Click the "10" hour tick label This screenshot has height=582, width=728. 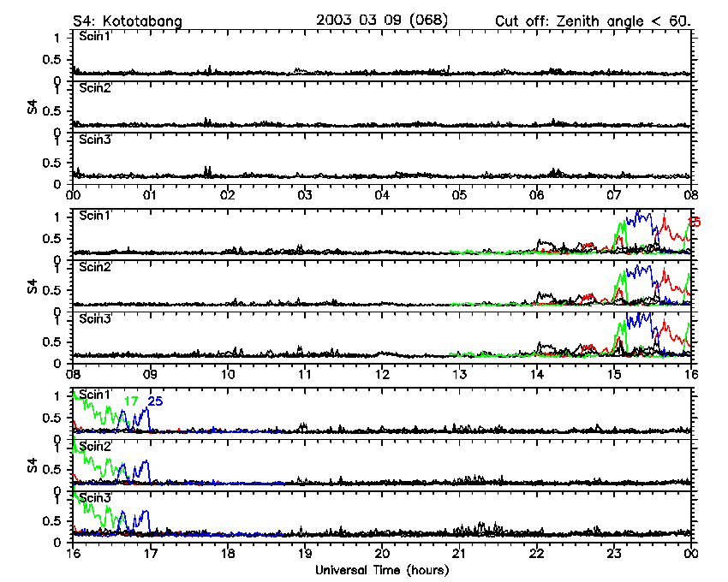[x=228, y=375]
